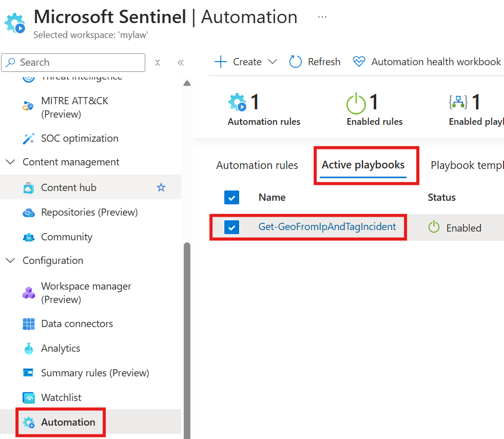Click the Refresh circular arrow icon
Image resolution: width=504 pixels, height=439 pixels.
click(295, 62)
